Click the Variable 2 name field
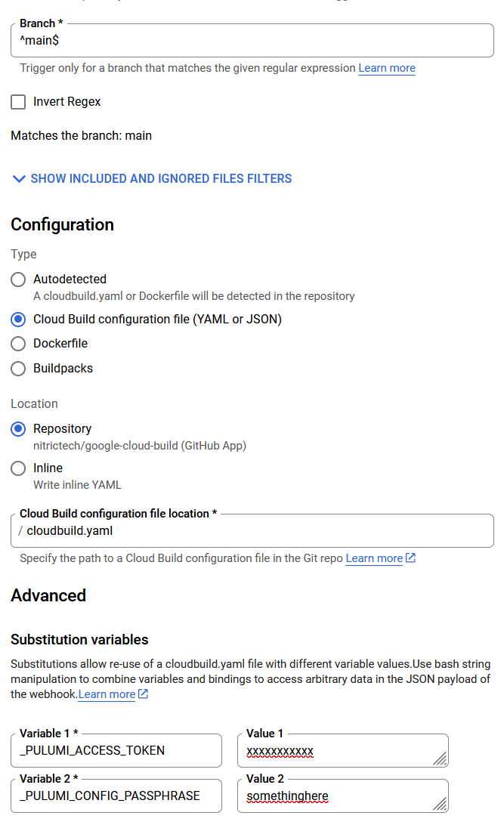 116,796
